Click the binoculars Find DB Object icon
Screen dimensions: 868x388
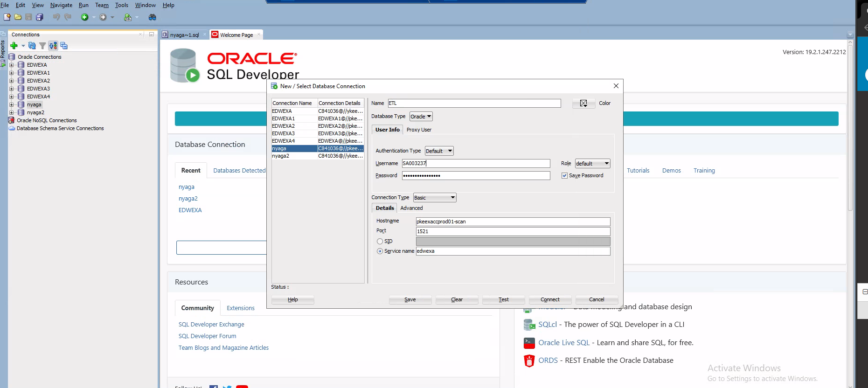point(152,17)
